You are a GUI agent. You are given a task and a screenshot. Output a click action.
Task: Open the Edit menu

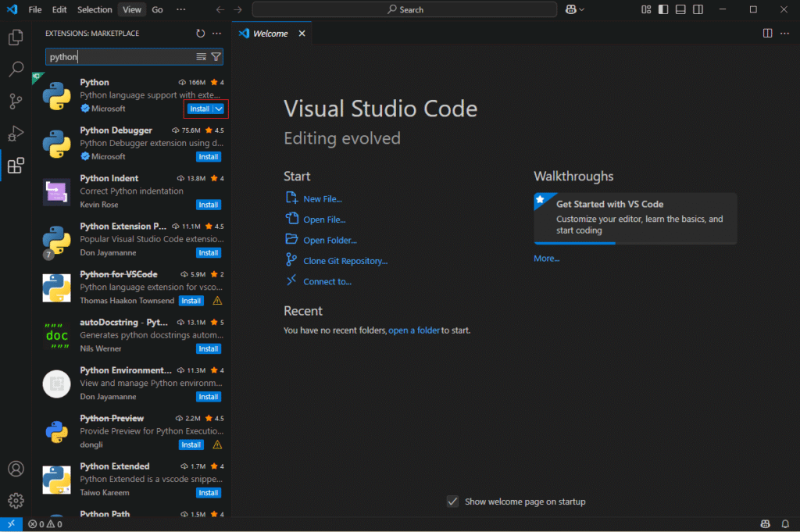point(59,9)
